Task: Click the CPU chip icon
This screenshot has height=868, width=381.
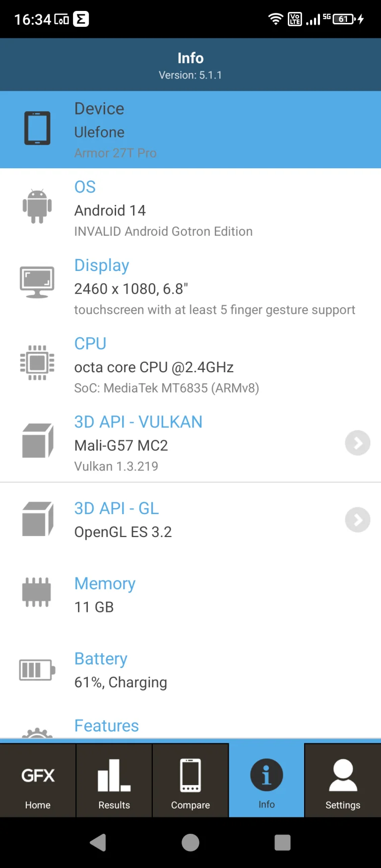Action: 37,362
